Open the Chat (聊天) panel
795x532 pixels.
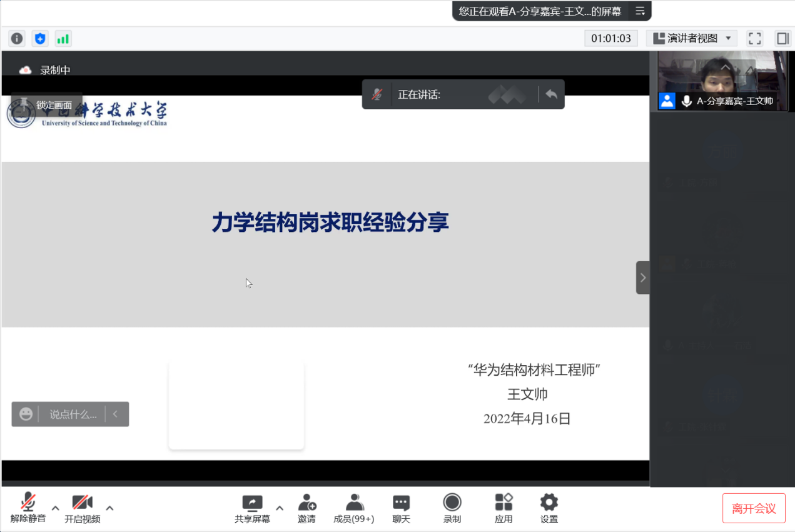pos(401,508)
